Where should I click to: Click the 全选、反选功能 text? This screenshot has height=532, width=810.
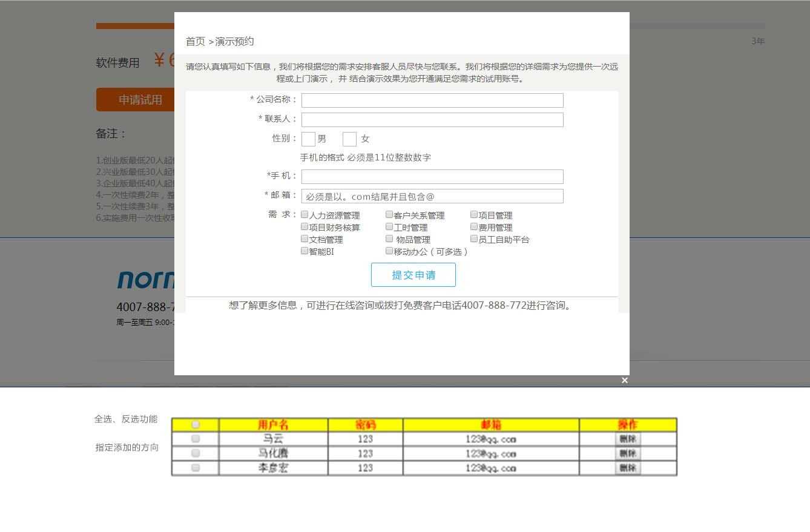[x=126, y=419]
